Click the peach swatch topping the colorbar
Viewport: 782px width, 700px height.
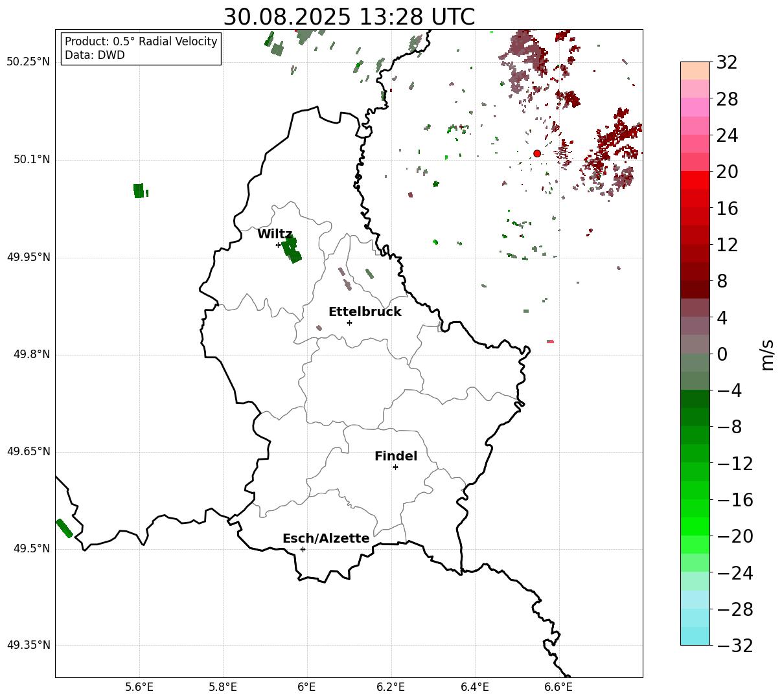point(695,71)
